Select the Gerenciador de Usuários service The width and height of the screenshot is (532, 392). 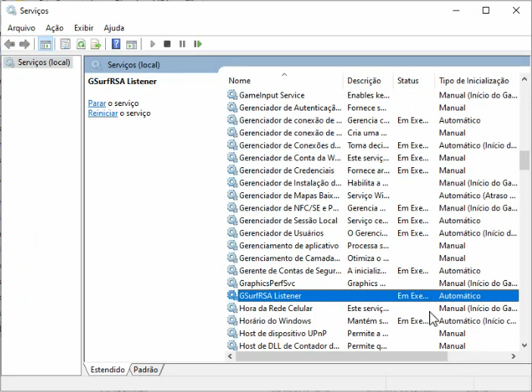point(282,233)
